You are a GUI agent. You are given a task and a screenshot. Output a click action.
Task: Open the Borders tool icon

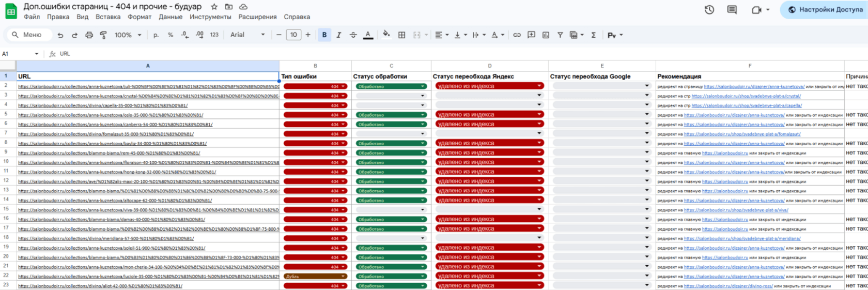[x=401, y=35]
